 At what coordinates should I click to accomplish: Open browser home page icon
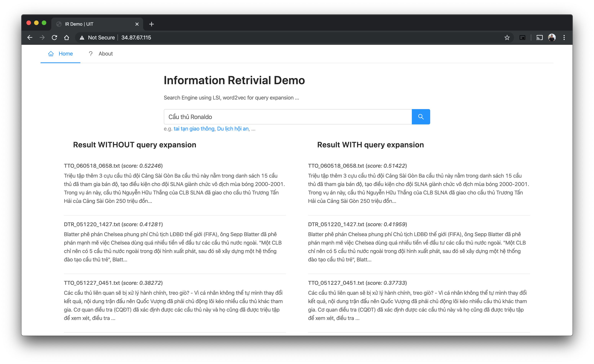pos(67,38)
